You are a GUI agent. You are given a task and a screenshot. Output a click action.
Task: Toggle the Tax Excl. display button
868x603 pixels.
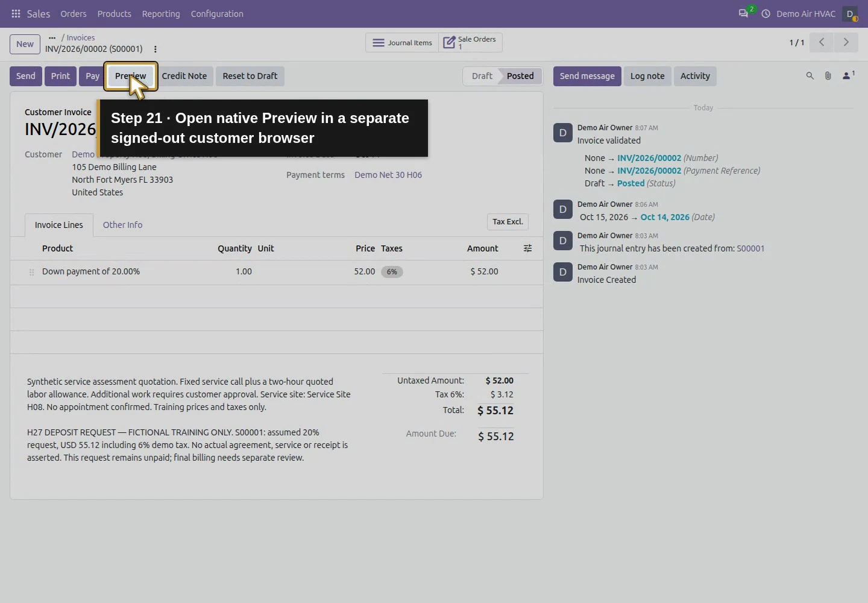tap(508, 221)
